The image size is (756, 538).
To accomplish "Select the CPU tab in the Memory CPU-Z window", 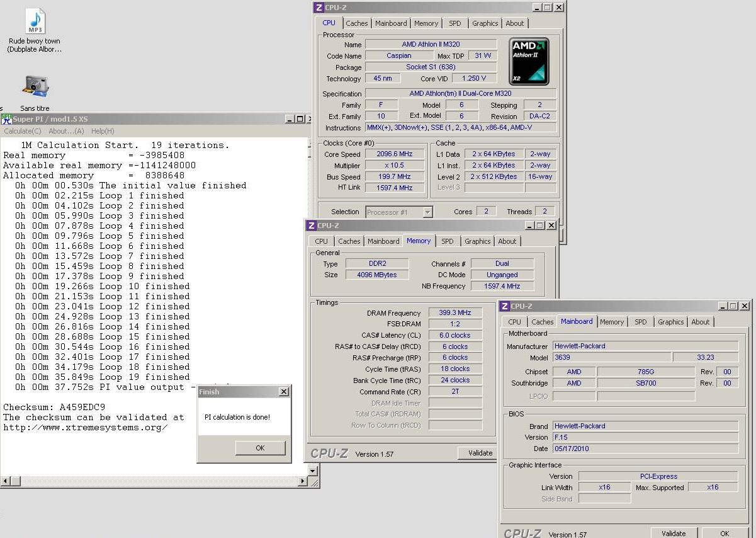I will tap(322, 241).
